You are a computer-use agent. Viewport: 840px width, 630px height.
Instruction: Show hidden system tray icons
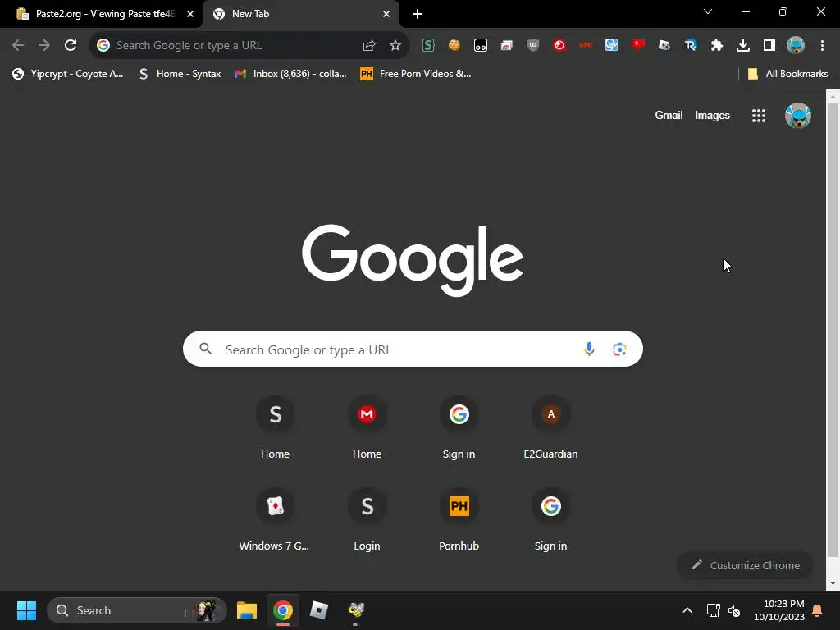point(687,610)
